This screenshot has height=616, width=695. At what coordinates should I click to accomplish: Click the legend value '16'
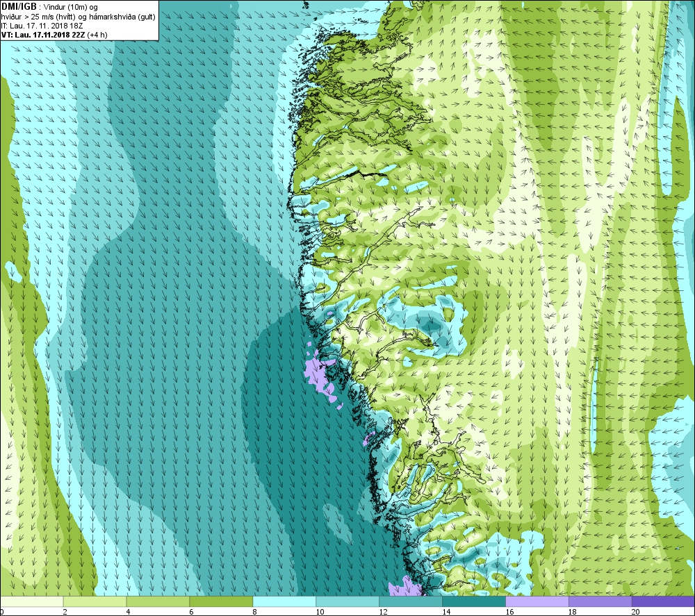[509, 612]
